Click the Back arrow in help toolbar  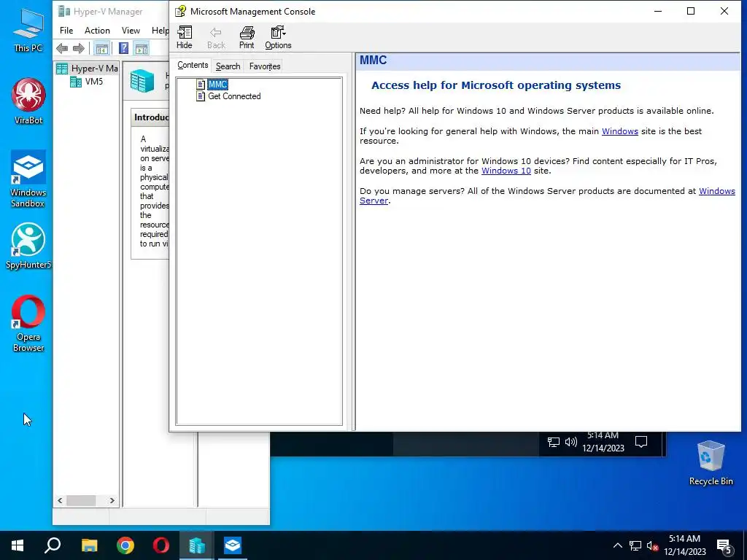click(216, 38)
